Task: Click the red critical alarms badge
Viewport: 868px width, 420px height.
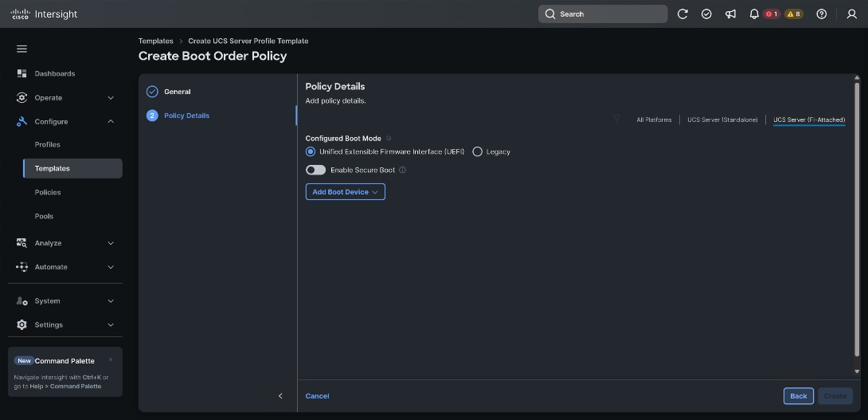Action: (x=771, y=14)
